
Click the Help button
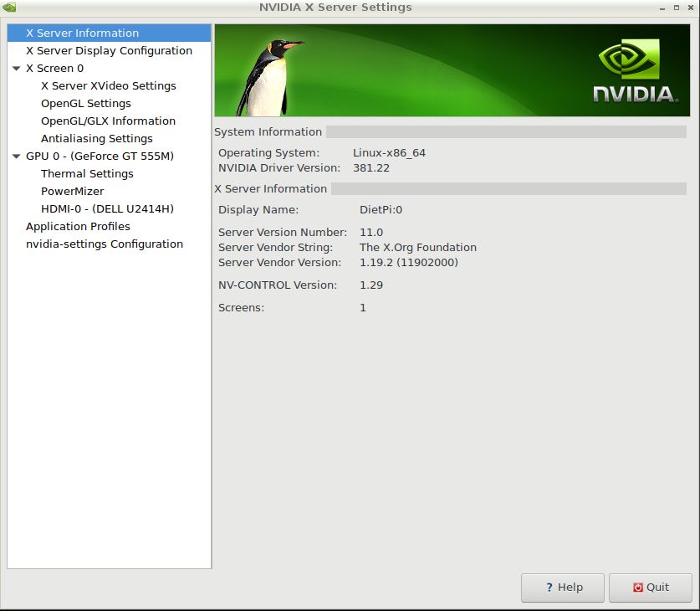point(562,588)
